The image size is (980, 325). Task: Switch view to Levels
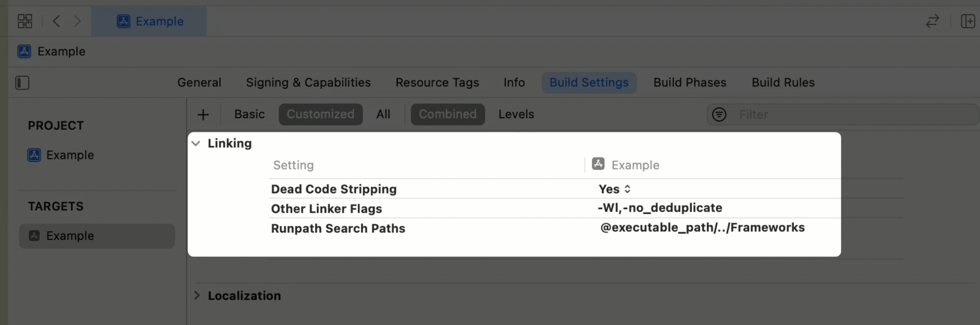[516, 114]
